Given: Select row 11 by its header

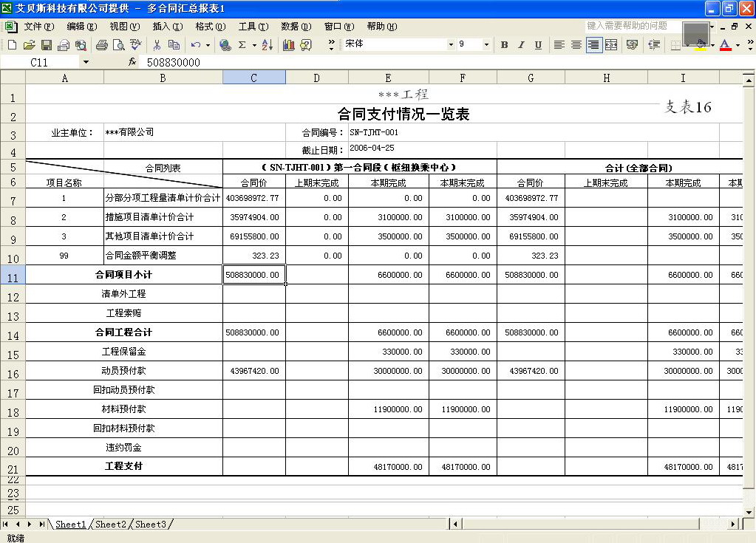Looking at the screenshot, I should click(x=13, y=275).
